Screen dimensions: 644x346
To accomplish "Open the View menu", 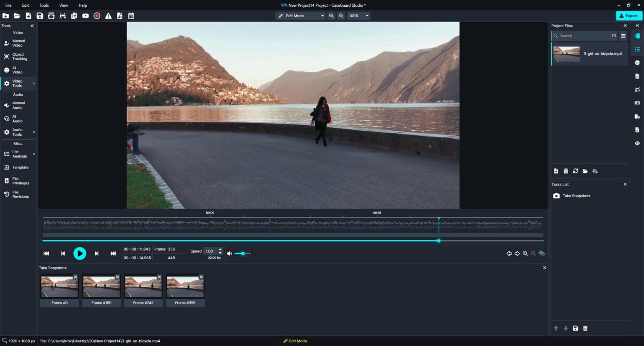I will tap(63, 5).
